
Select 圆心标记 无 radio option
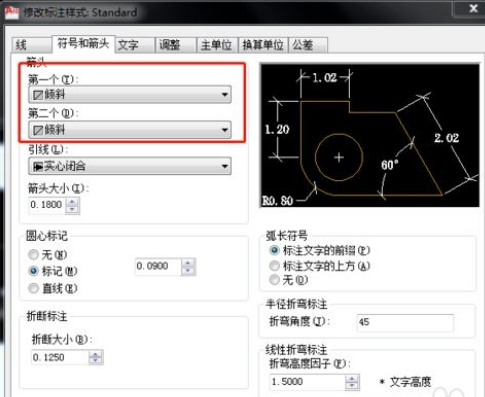click(33, 255)
